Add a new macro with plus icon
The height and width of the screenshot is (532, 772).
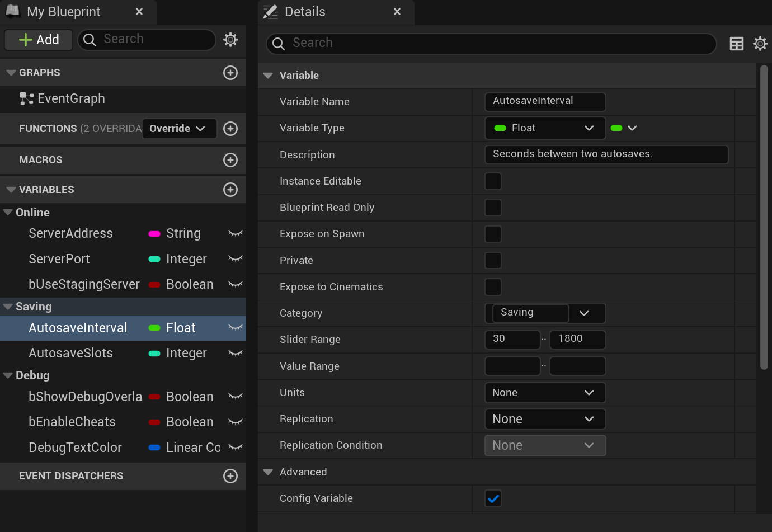click(x=230, y=160)
